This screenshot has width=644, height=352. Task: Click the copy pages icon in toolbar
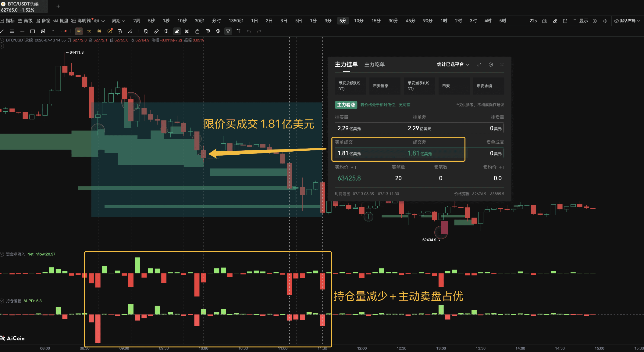coord(146,31)
